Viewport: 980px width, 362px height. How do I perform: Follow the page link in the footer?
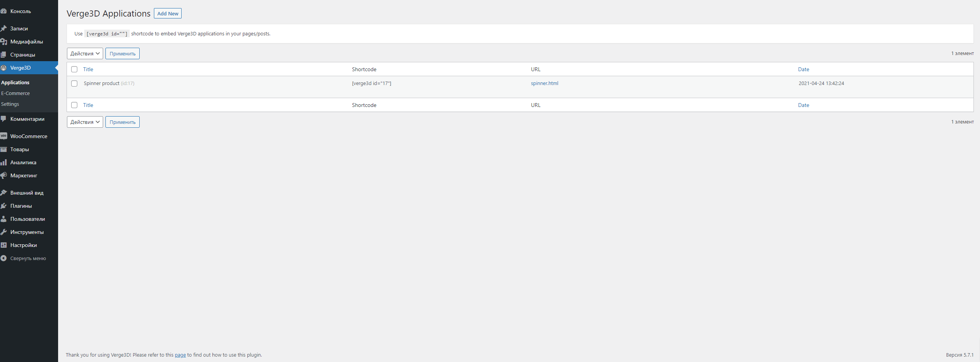click(x=180, y=355)
